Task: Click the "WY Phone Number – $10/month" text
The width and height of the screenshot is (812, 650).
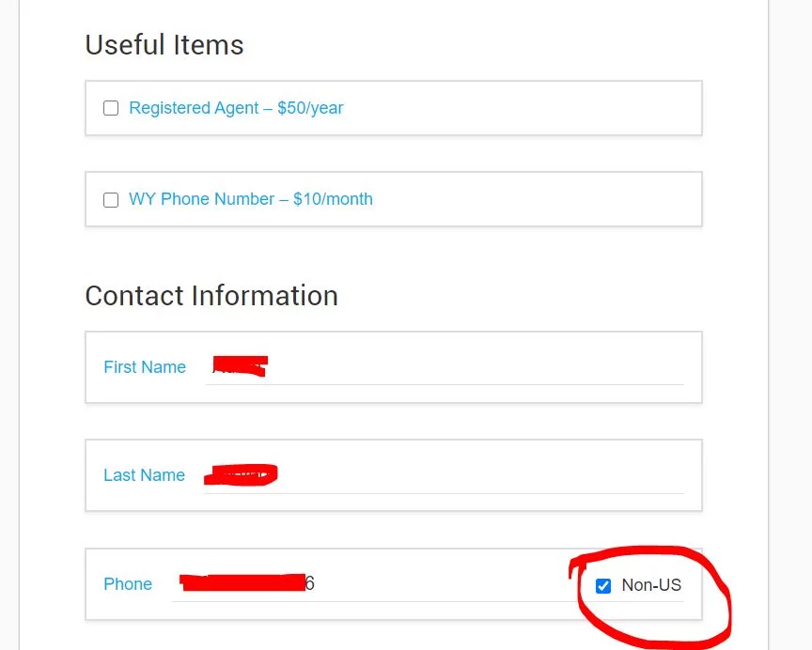Action: 251,199
